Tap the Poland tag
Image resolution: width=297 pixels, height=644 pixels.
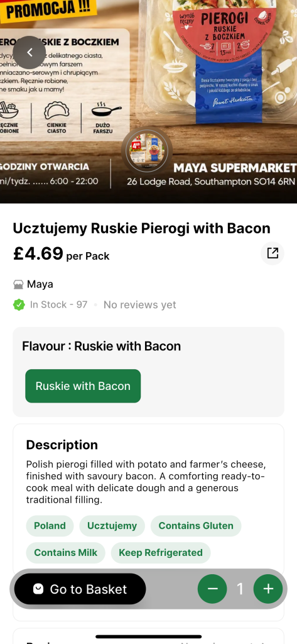pyautogui.click(x=50, y=526)
